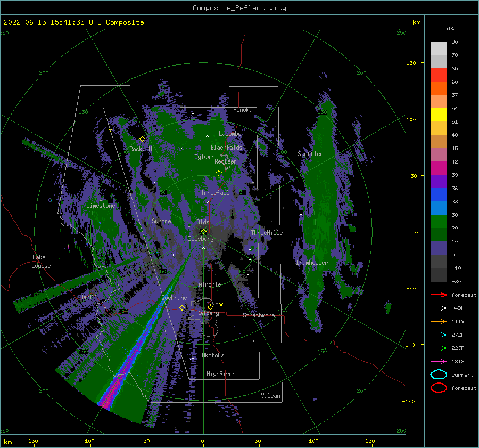This screenshot has width=479, height=448.
Task: Click the Composite_Reflectivity title
Action: pyautogui.click(x=240, y=8)
